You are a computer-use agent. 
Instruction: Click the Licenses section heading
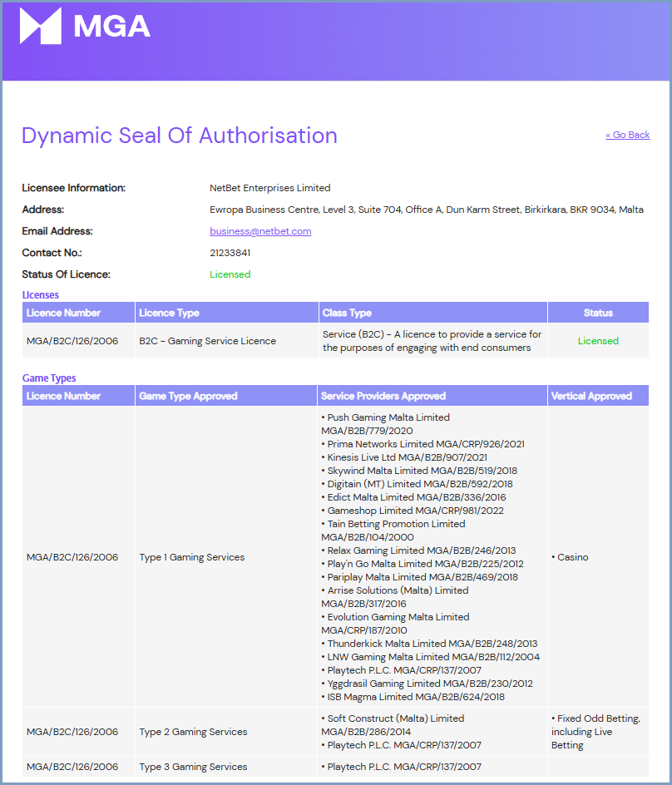41,294
